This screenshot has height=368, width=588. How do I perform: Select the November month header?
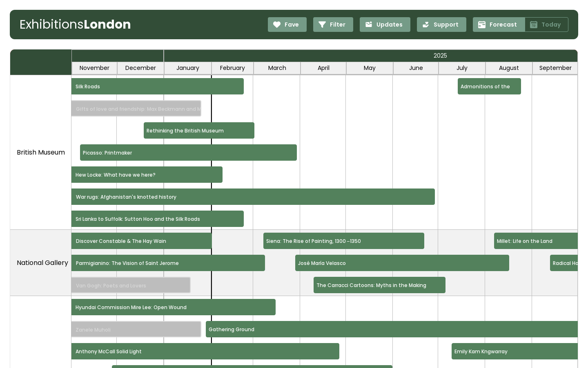(94, 68)
